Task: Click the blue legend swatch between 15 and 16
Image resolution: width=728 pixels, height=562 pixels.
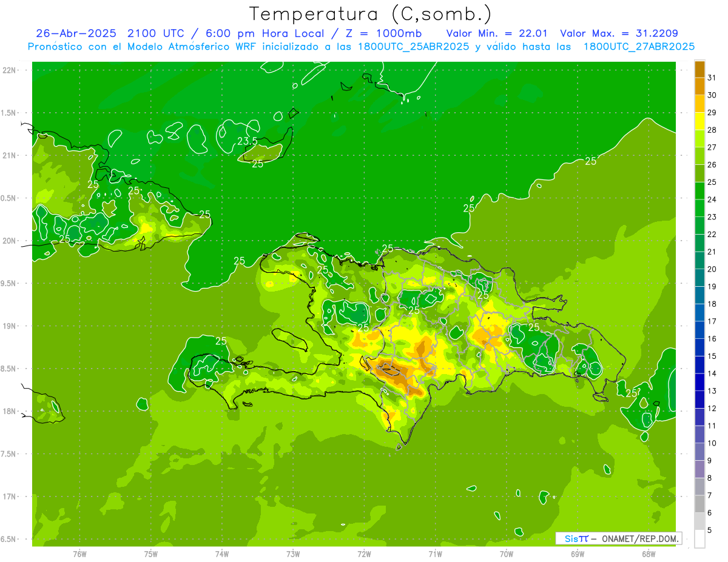Action: point(699,347)
